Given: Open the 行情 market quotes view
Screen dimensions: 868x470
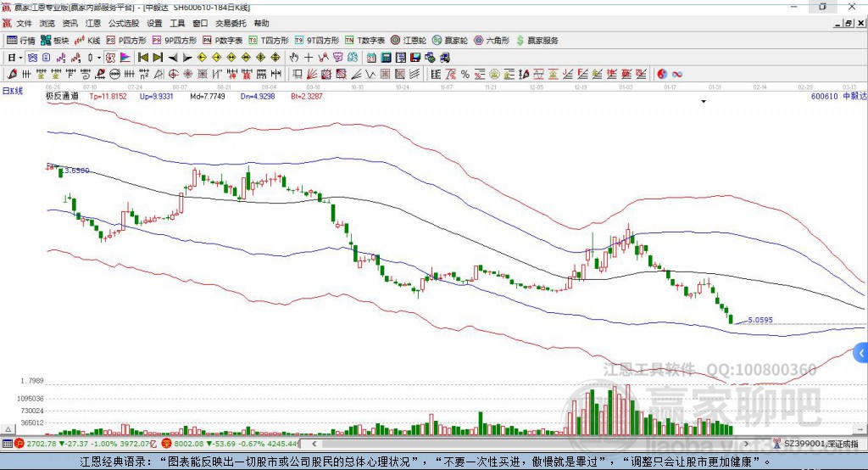Looking at the screenshot, I should [x=21, y=41].
